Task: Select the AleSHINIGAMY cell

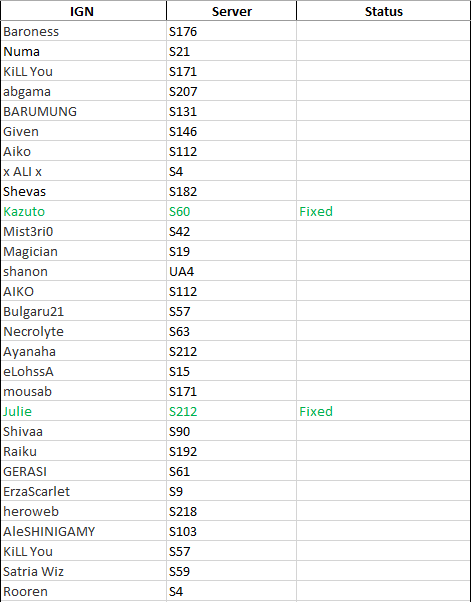Action: [x=83, y=531]
